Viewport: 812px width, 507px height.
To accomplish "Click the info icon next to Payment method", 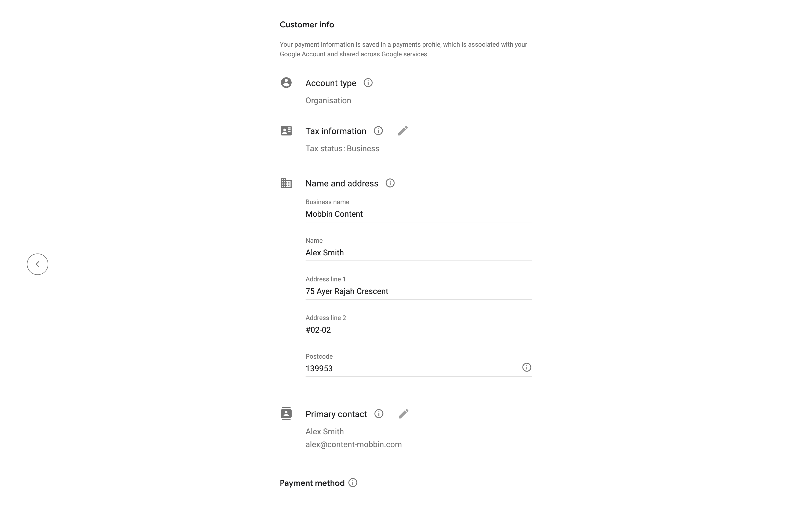I will pyautogui.click(x=353, y=483).
